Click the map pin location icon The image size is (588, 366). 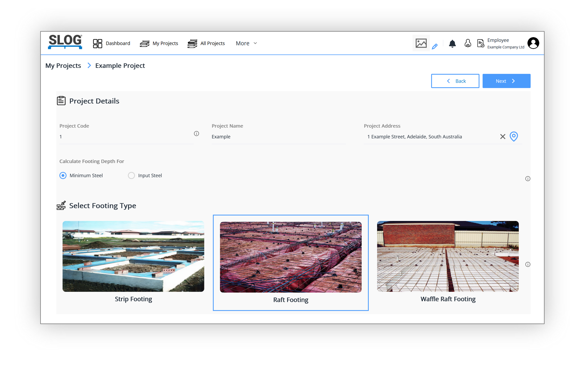pos(513,137)
